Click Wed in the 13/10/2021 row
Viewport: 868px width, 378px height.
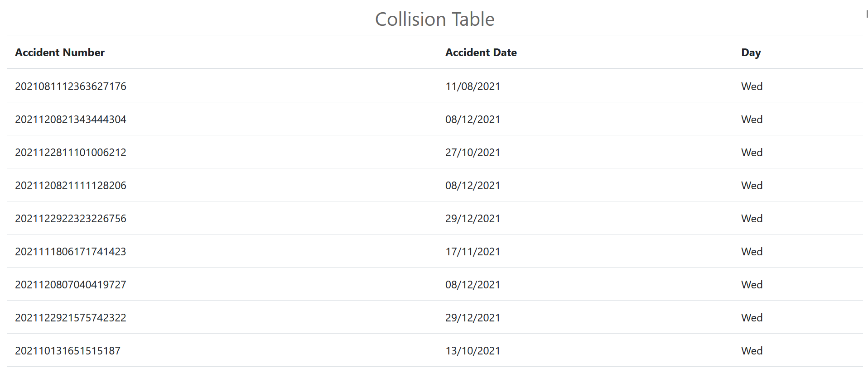tap(752, 351)
